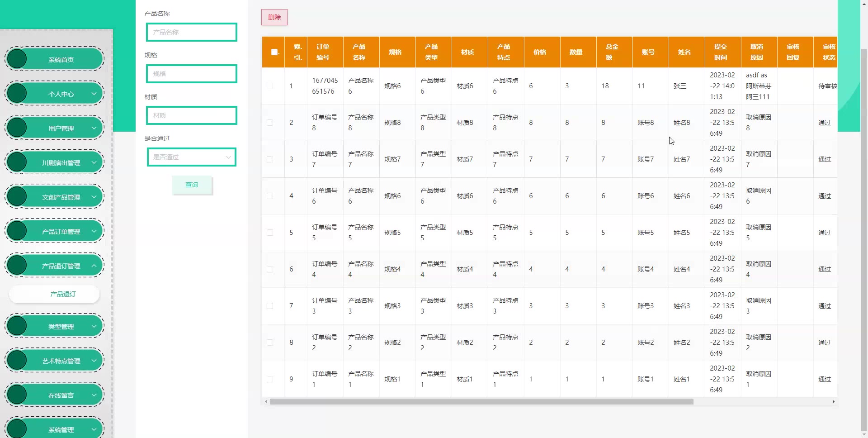
Task: Expand the 文创产品管理 chevron
Action: (94, 197)
